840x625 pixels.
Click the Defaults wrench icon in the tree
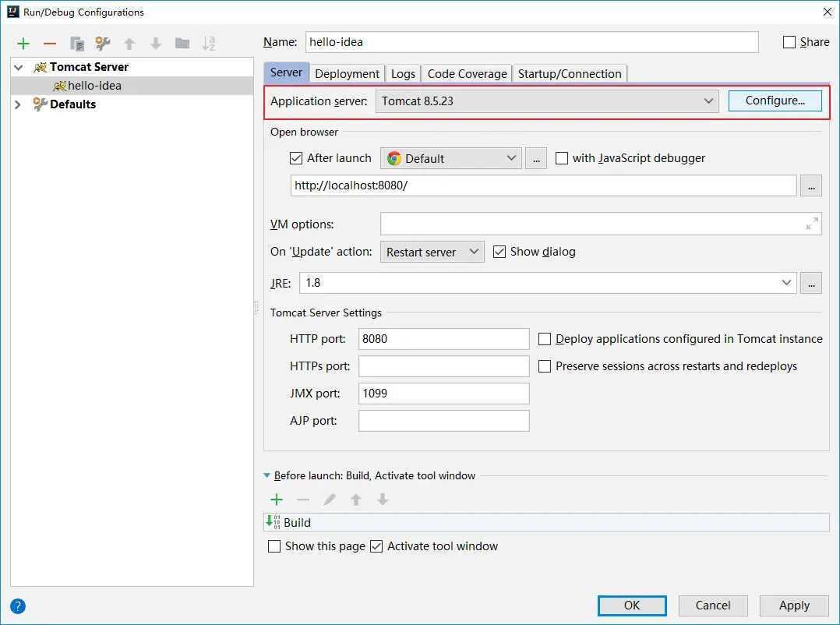pyautogui.click(x=41, y=104)
